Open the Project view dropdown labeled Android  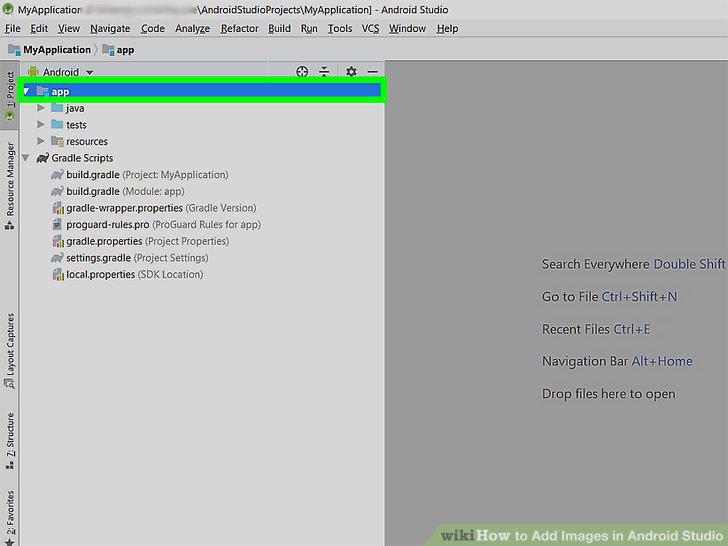(x=67, y=72)
